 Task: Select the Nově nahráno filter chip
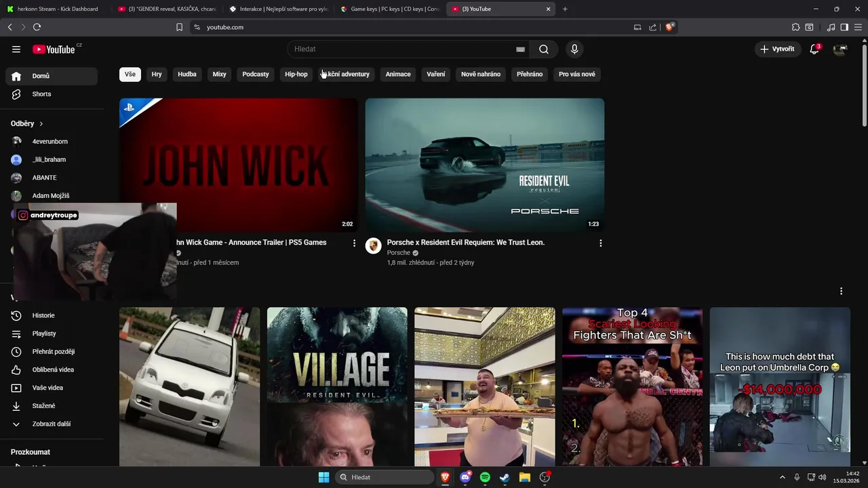coord(481,74)
